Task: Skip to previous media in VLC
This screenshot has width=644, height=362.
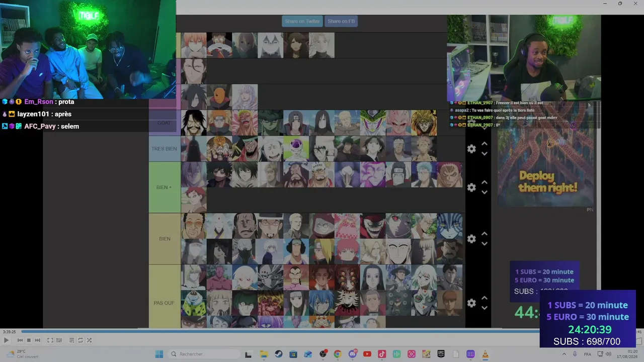Action: [20, 340]
